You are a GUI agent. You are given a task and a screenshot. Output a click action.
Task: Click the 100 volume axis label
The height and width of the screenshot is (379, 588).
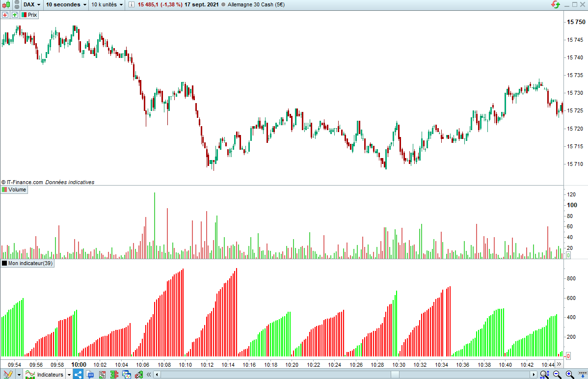[x=572, y=205]
